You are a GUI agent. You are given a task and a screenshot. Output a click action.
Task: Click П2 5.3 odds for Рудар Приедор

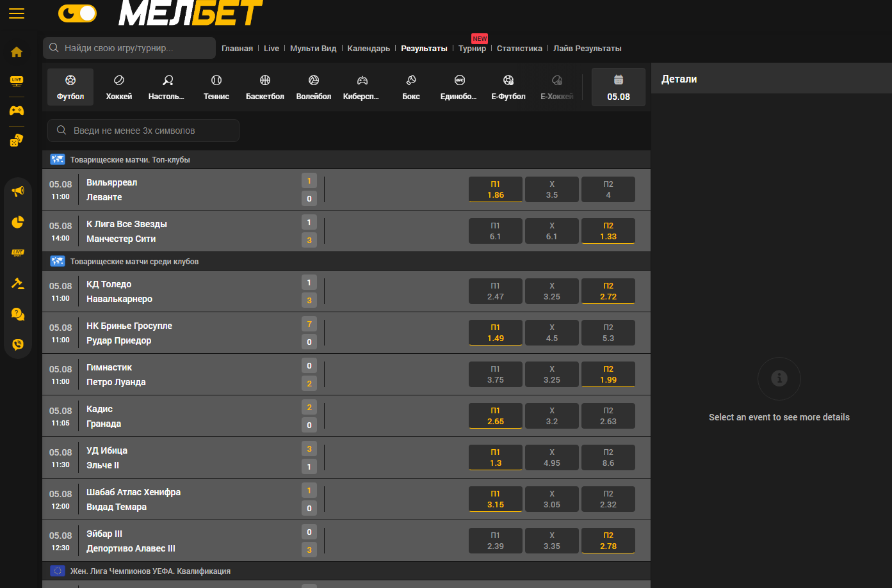coord(608,333)
